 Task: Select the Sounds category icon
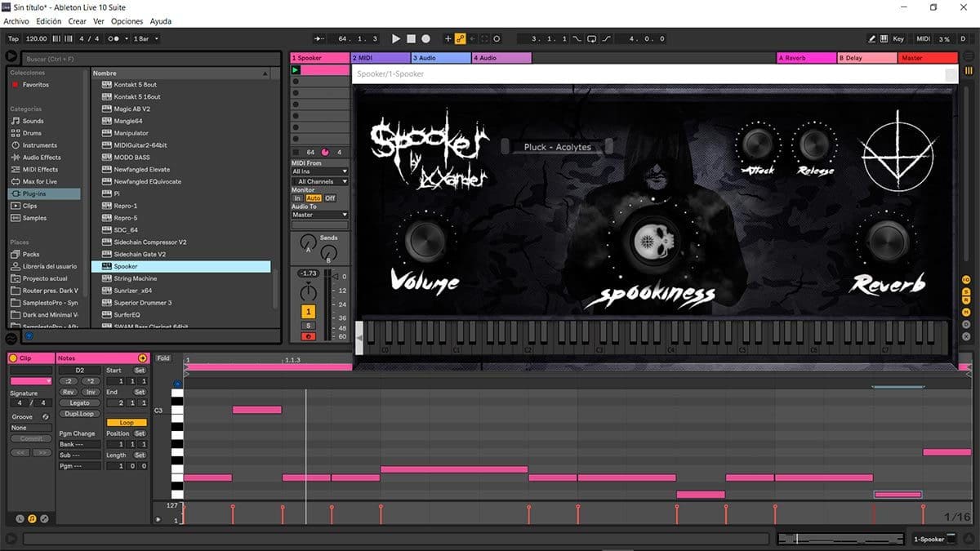coord(16,121)
